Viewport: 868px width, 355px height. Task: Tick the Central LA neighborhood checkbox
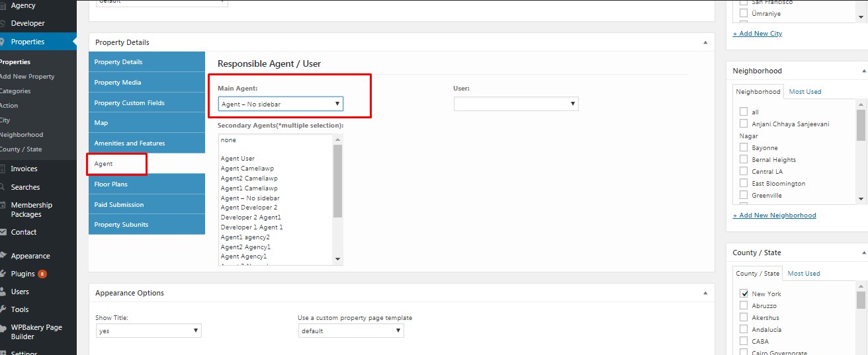point(744,171)
